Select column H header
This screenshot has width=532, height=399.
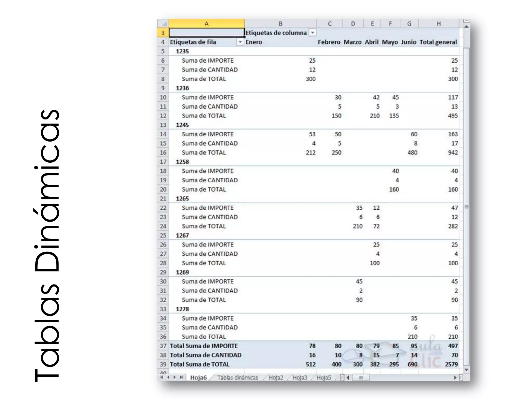click(x=438, y=24)
